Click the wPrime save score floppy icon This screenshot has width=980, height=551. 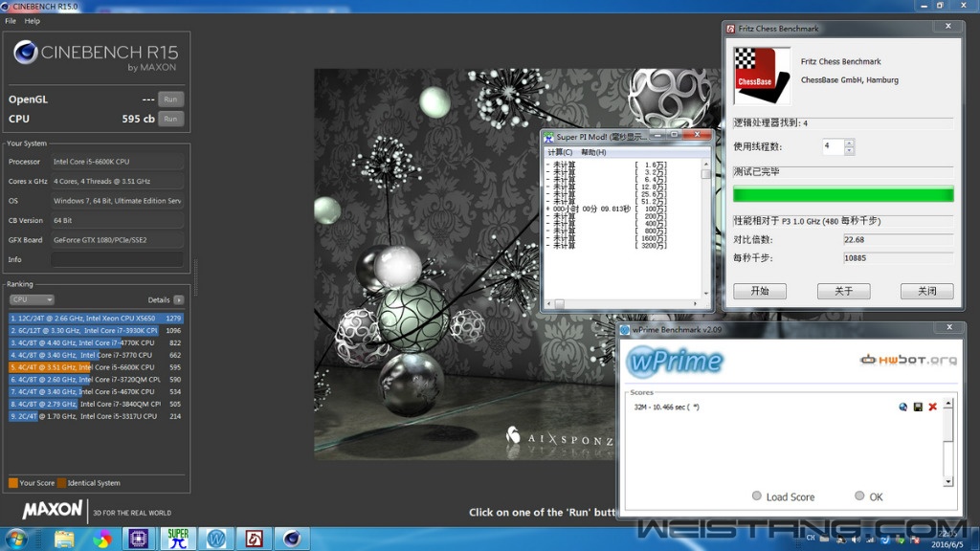(918, 408)
